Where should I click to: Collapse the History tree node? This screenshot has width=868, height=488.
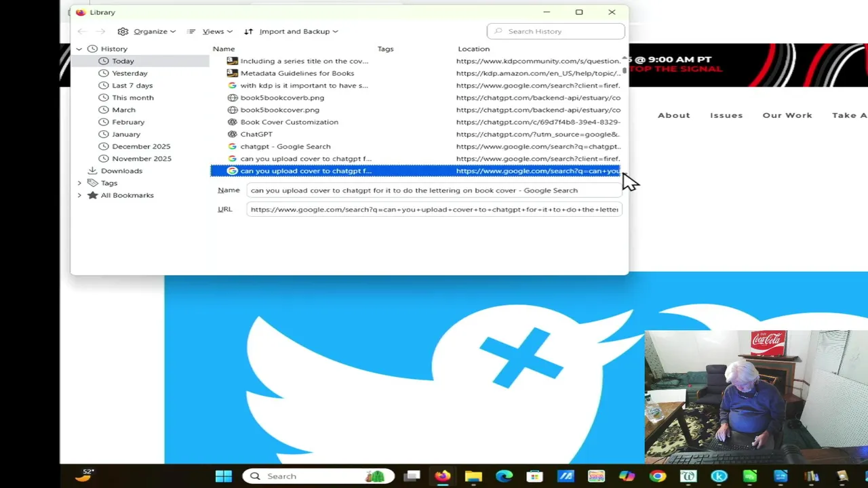79,49
